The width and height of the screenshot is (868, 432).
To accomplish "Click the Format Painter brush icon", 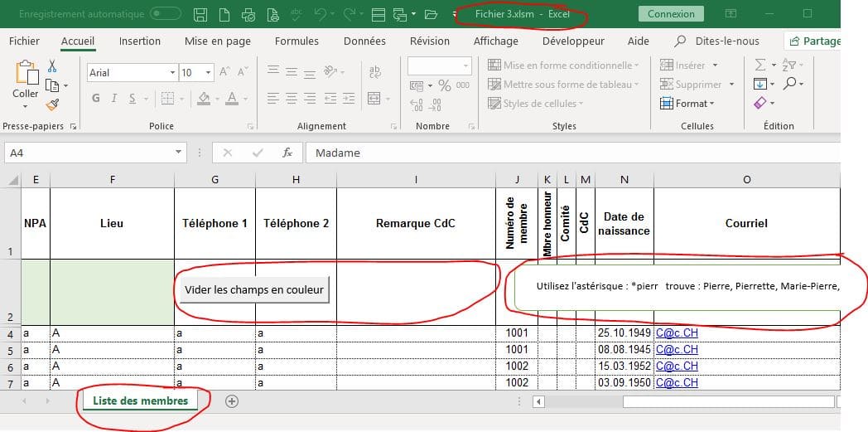I will (x=52, y=104).
